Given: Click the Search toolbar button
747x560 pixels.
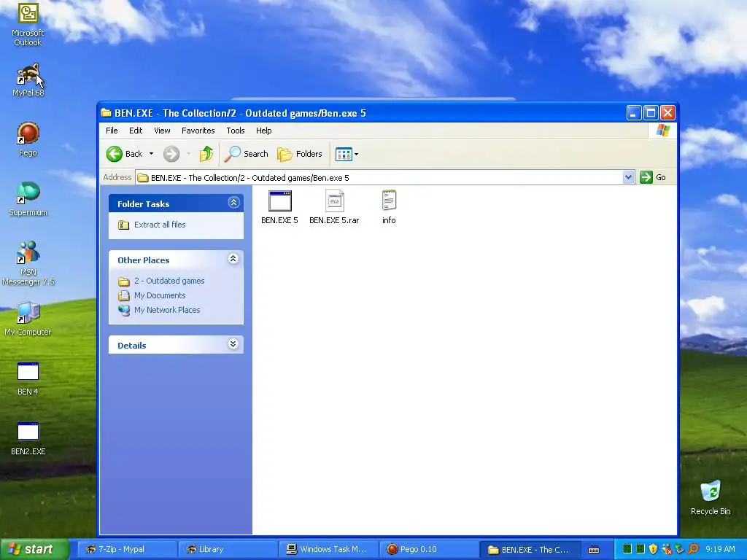Looking at the screenshot, I should pos(247,154).
